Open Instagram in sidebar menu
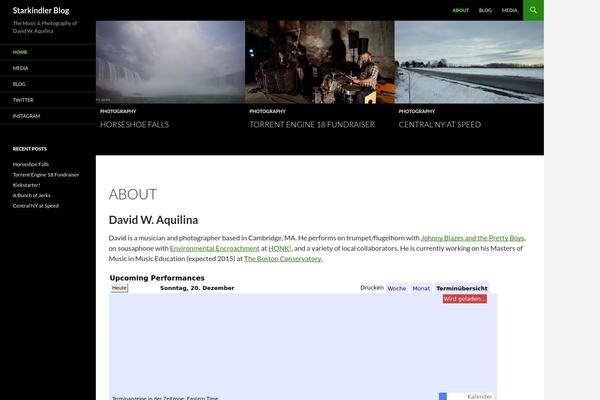Image resolution: width=600 pixels, height=400 pixels. coord(26,116)
